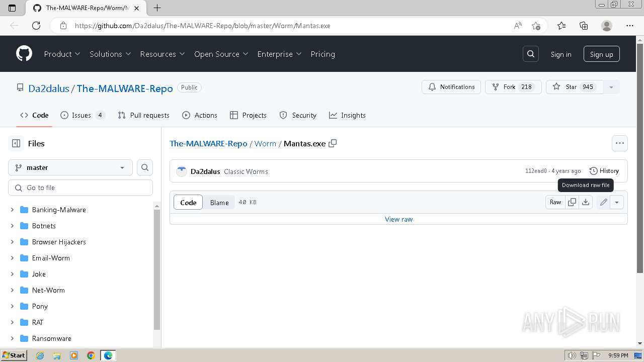Copy raw file contents icon

pyautogui.click(x=572, y=202)
